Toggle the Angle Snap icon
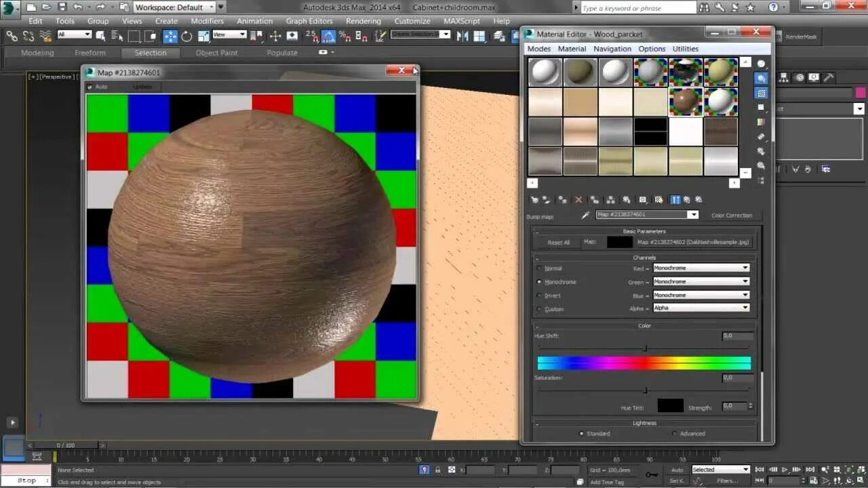The height and width of the screenshot is (488, 868). click(328, 36)
